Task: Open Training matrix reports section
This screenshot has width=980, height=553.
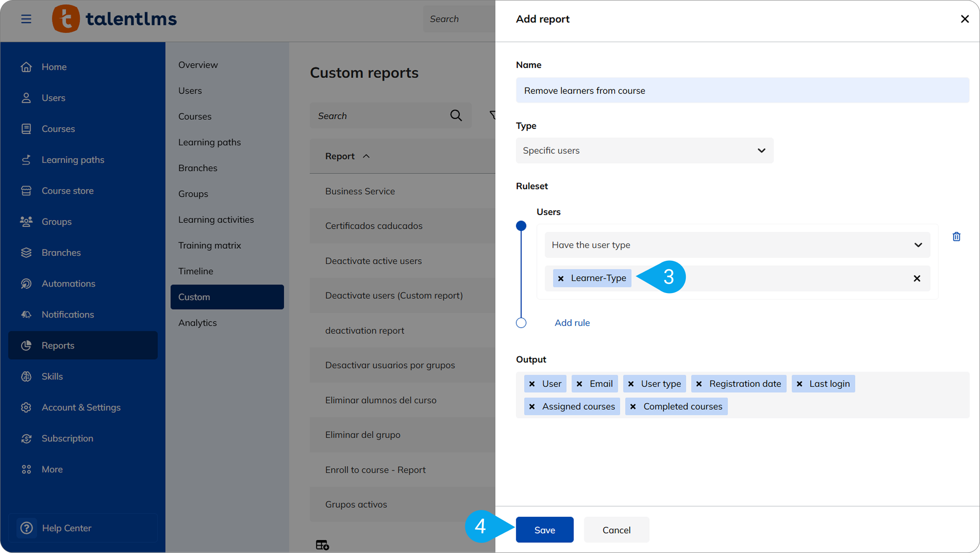Action: 209,245
